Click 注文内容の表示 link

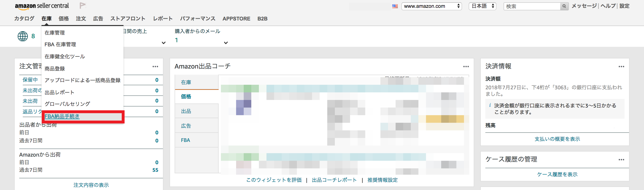pyautogui.click(x=91, y=185)
